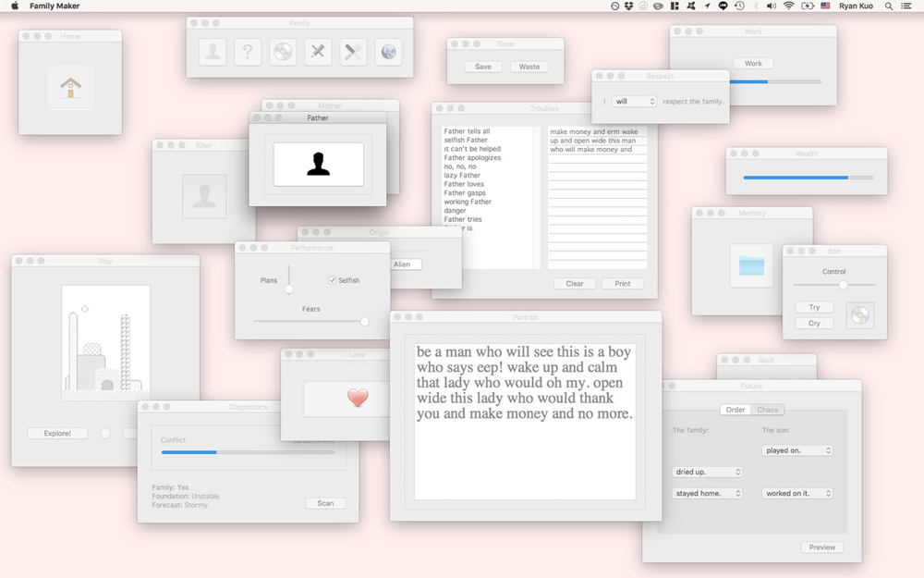Click the Scan button in Diagnostics
The height and width of the screenshot is (578, 924).
[x=325, y=503]
